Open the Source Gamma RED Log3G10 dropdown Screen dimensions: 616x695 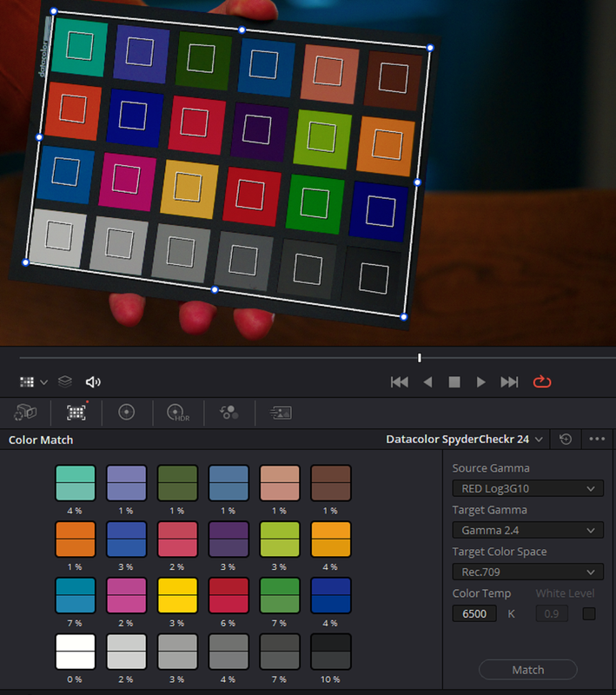[x=527, y=488]
